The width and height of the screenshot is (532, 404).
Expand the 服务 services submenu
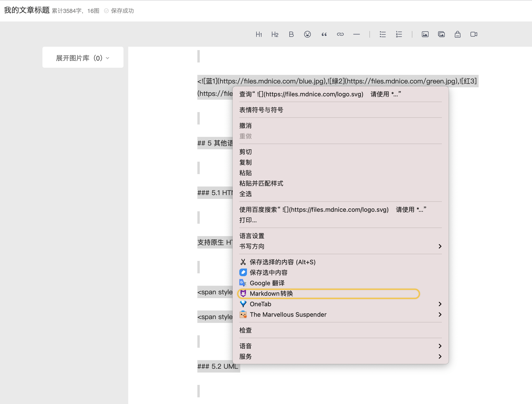point(246,356)
